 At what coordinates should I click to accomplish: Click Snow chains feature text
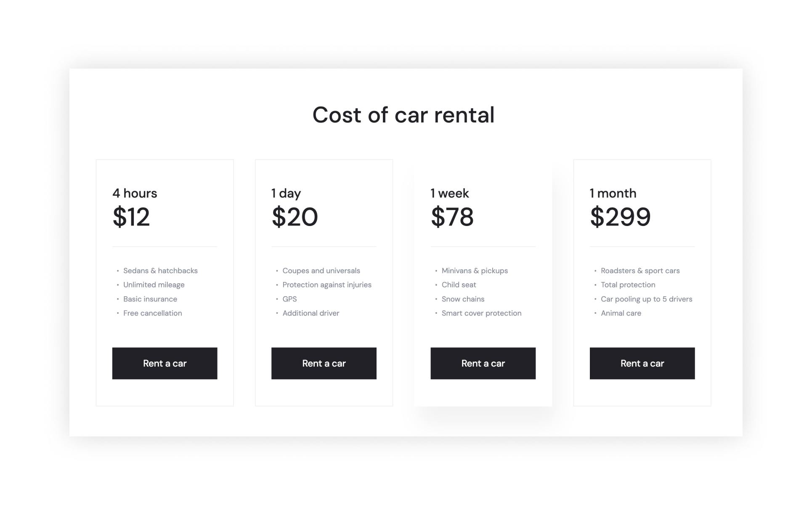(463, 299)
